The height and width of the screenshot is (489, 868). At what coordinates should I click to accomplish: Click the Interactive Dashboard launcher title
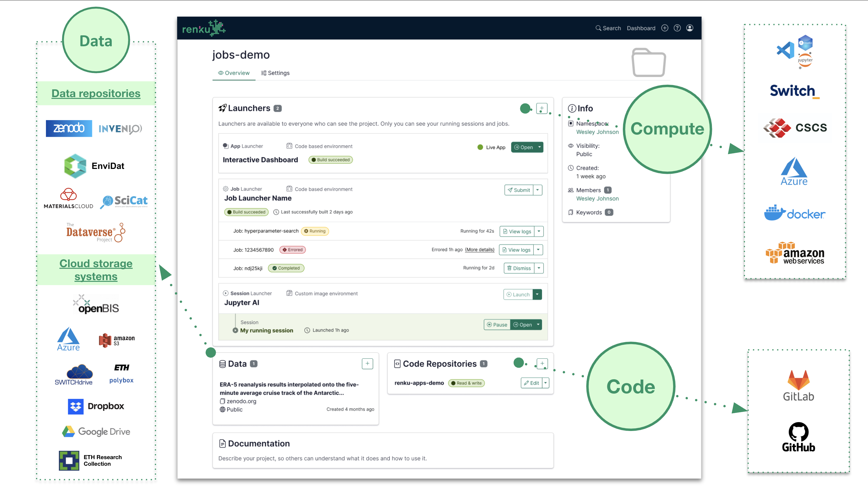tap(260, 160)
